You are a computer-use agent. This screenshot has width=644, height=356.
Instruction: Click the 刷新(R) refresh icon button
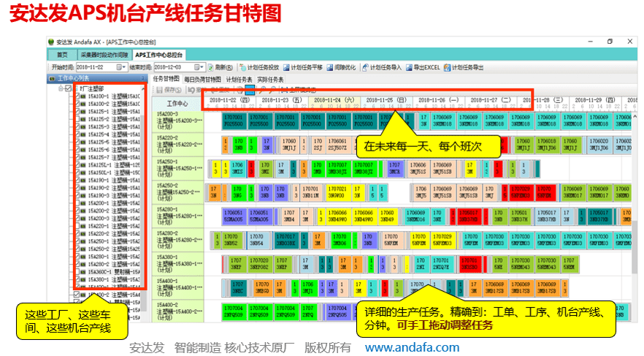(211, 67)
